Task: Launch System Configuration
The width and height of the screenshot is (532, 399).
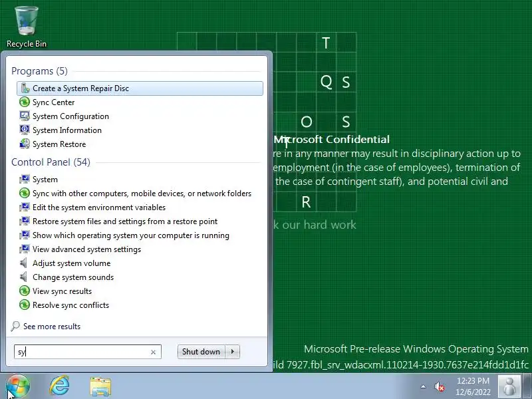Action: coord(70,116)
